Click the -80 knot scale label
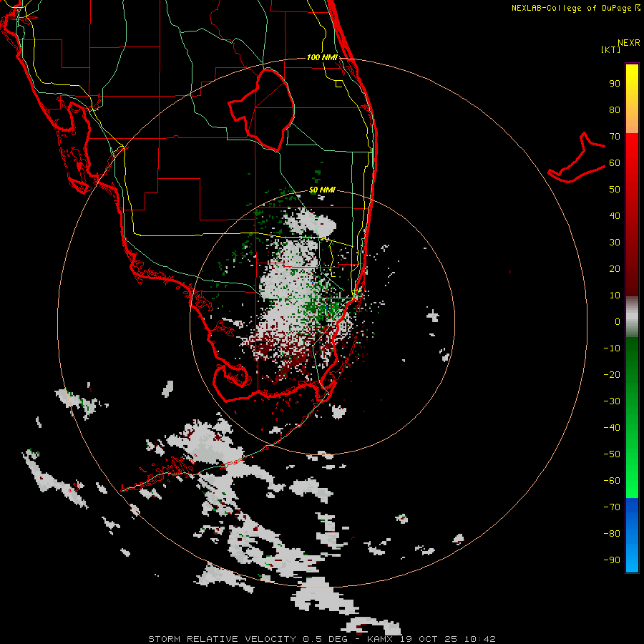Image resolution: width=644 pixels, height=644 pixels. pyautogui.click(x=612, y=534)
